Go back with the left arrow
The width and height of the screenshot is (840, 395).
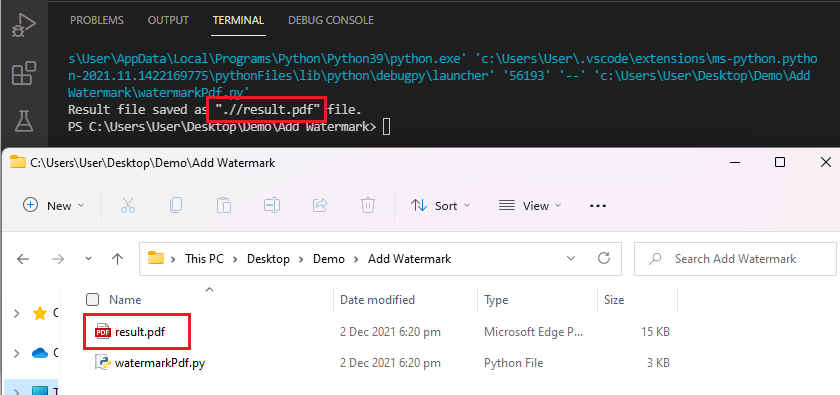22,259
